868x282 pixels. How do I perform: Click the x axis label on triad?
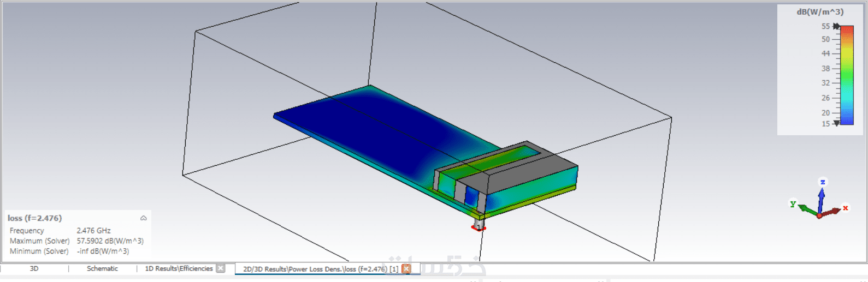point(845,208)
